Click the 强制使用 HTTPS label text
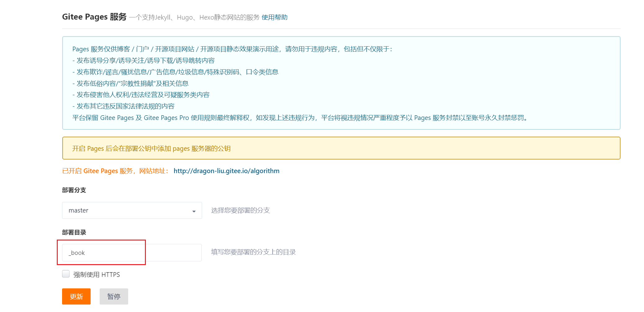644x312 pixels. (97, 275)
